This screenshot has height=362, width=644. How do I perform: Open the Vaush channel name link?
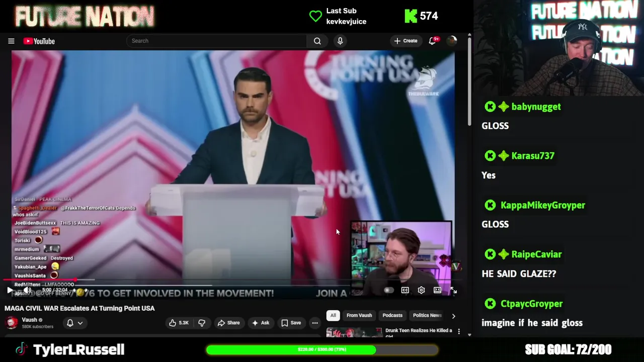pyautogui.click(x=29, y=320)
